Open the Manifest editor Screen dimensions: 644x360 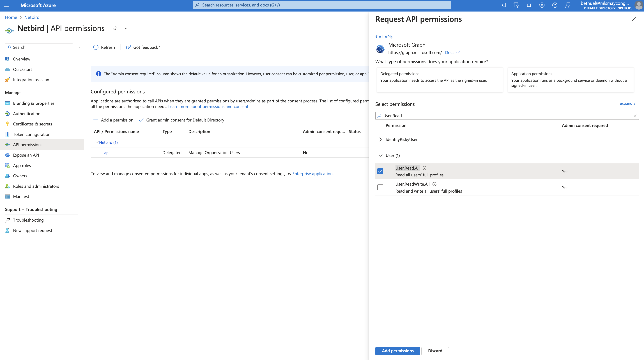point(21,196)
